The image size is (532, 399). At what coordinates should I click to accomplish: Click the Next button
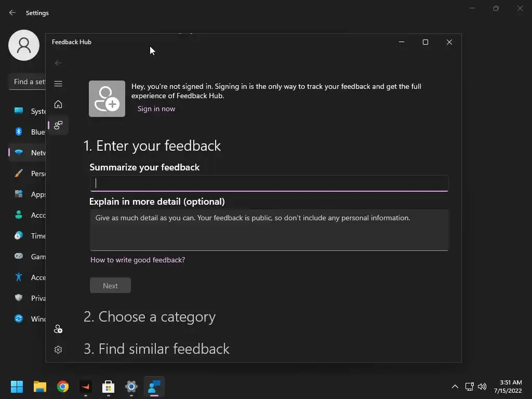[x=110, y=286]
